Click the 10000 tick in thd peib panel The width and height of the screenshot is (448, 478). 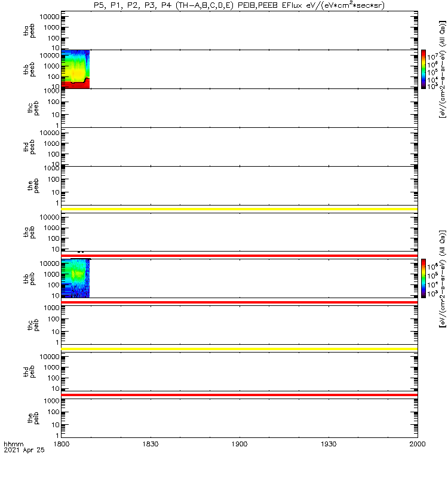[50, 357]
